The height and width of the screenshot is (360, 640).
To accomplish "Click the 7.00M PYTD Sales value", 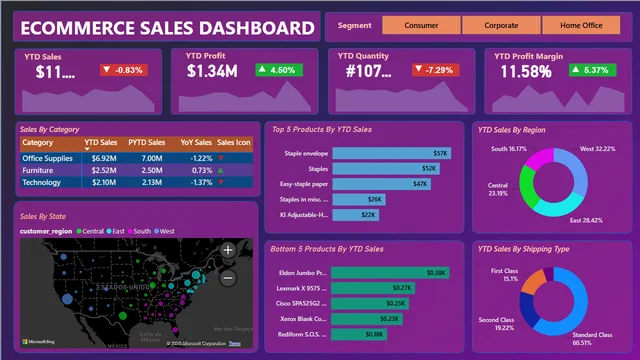I will click(152, 158).
